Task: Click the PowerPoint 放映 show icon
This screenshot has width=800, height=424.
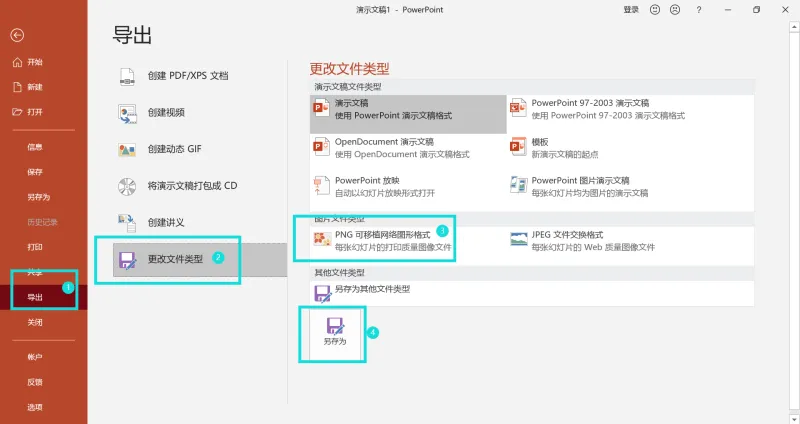Action: (x=321, y=186)
